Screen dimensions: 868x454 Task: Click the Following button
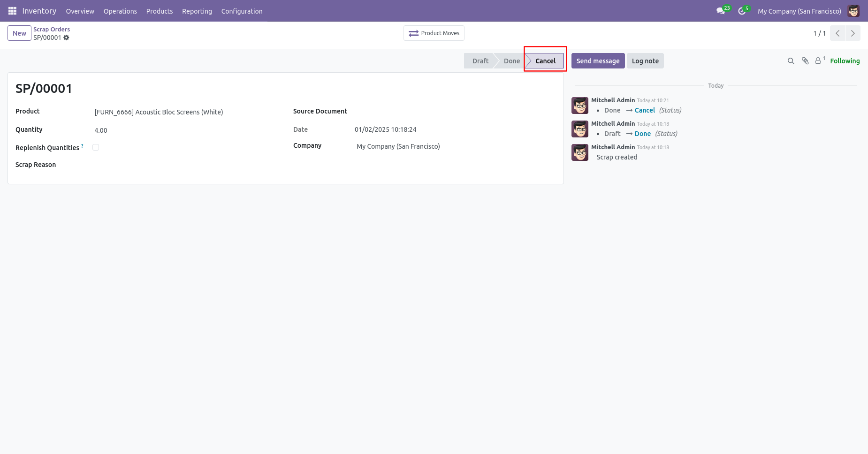(845, 61)
